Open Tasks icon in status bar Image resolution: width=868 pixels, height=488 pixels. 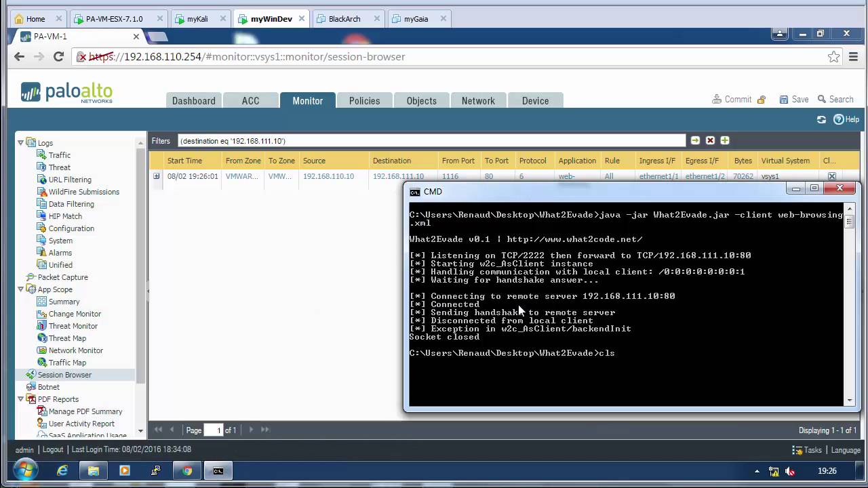797,450
